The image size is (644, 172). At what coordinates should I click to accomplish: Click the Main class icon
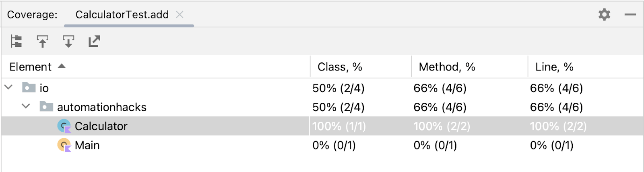64,145
